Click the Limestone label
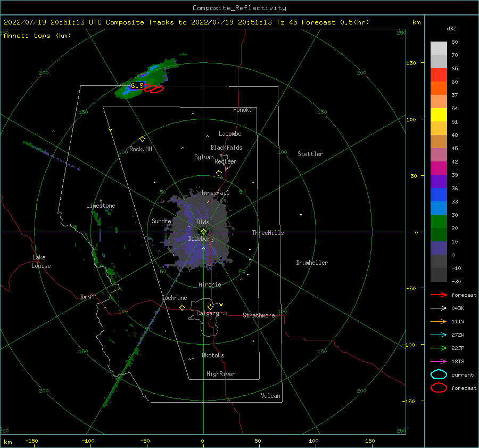Viewport: 479px width, 448px height. [101, 206]
